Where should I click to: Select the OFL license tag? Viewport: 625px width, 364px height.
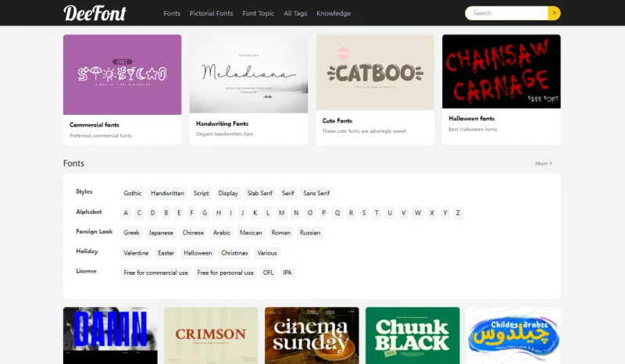click(268, 273)
